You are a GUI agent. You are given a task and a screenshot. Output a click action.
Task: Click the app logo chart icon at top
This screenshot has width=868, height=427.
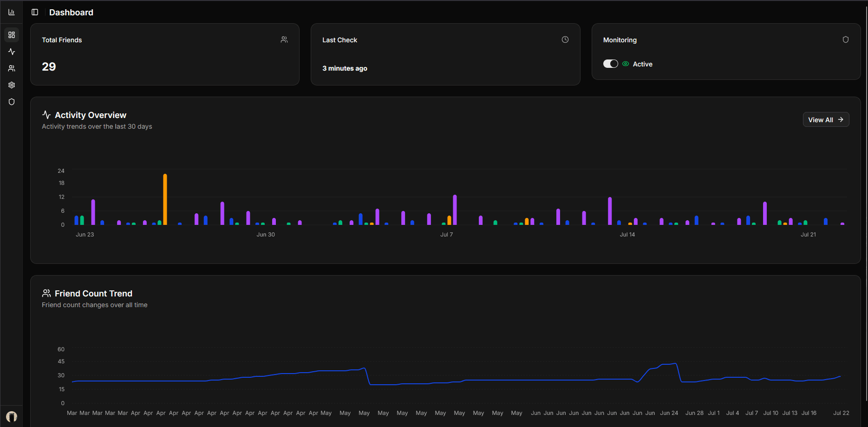12,11
